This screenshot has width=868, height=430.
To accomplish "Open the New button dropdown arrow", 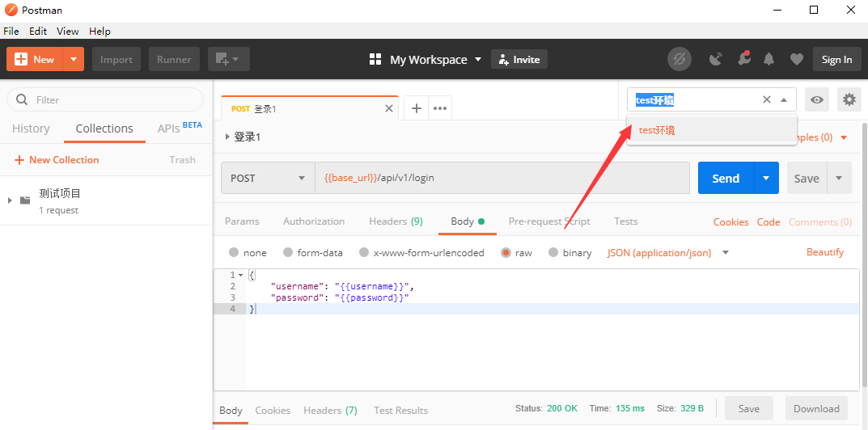I will [x=74, y=59].
